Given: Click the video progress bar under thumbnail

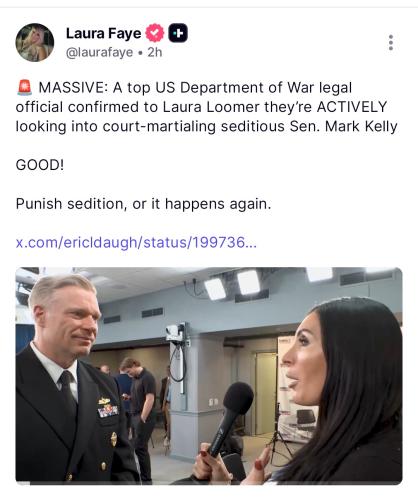Looking at the screenshot, I should pyautogui.click(x=209, y=483).
